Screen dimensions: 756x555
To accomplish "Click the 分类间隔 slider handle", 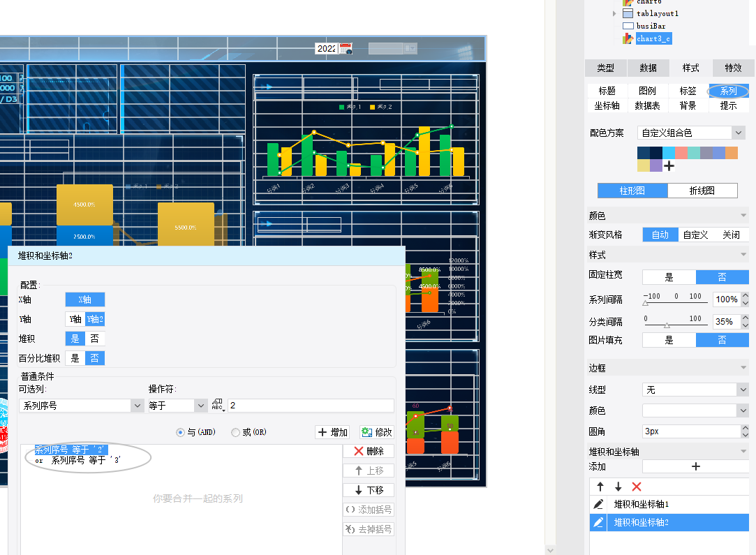I will point(667,325).
